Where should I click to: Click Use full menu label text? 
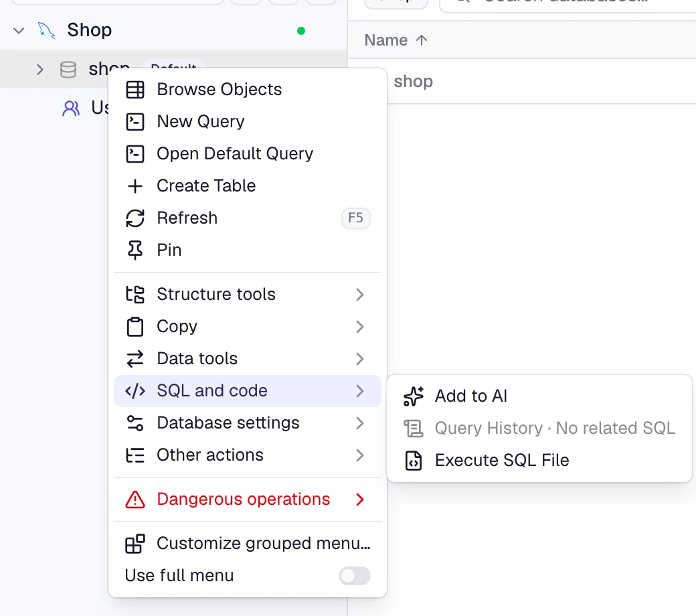coord(179,576)
